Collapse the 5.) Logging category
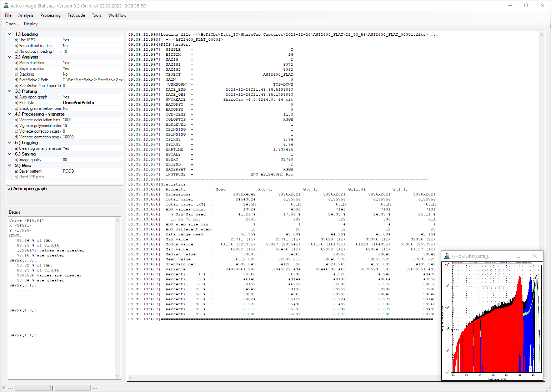551x392 pixels. (10, 143)
